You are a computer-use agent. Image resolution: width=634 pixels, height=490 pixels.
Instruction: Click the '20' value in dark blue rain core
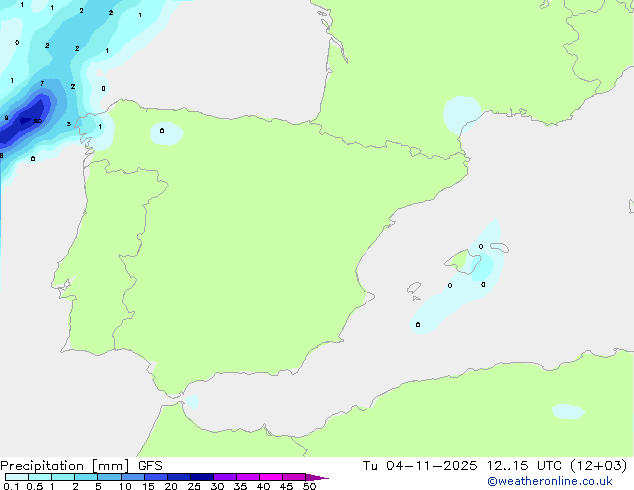coord(38,121)
